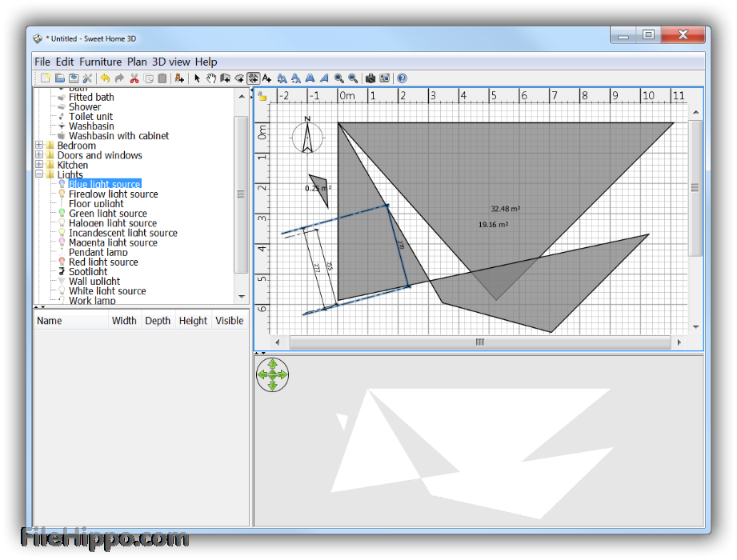Select the Add text tool
Image resolution: width=737 pixels, height=560 pixels.
coord(267,78)
